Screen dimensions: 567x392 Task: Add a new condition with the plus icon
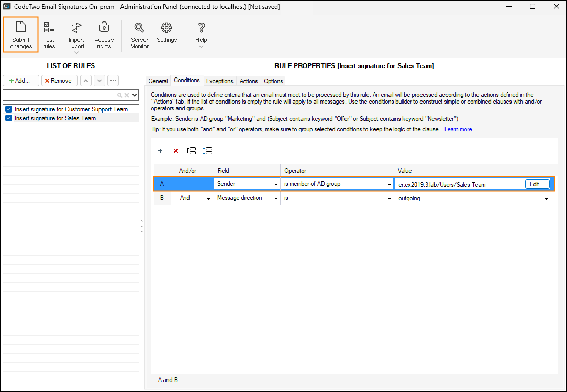[160, 151]
